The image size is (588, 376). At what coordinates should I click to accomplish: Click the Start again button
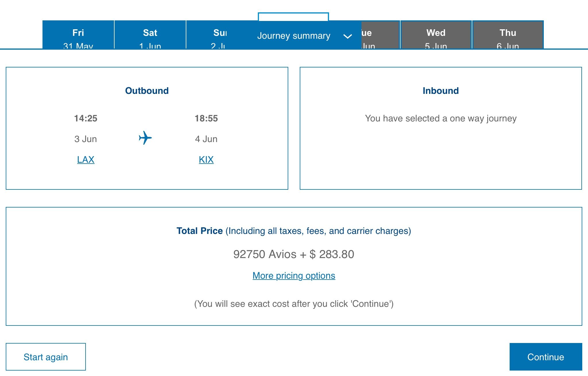tap(46, 357)
